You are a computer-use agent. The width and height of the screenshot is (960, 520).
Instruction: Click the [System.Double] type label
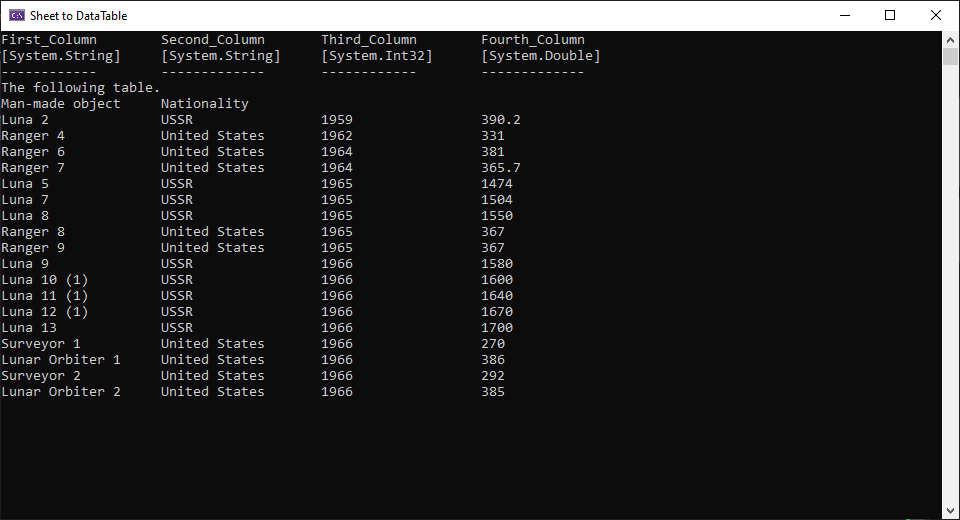[x=541, y=56]
